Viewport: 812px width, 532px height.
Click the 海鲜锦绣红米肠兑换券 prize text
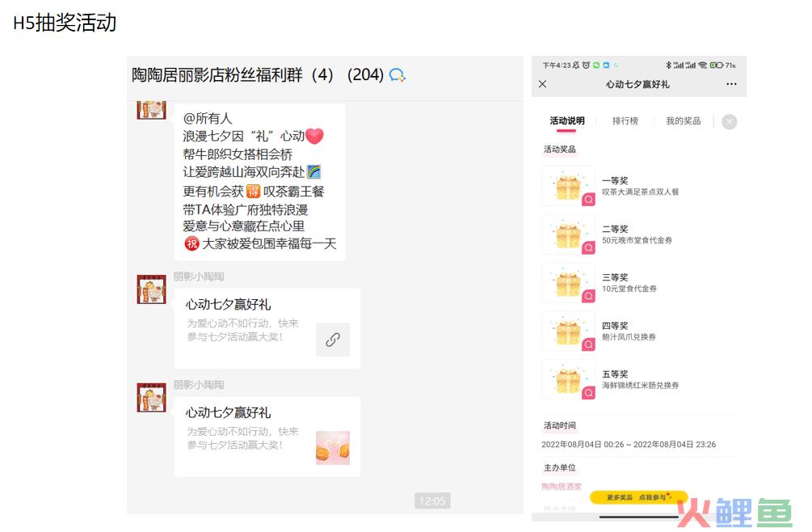tap(640, 386)
